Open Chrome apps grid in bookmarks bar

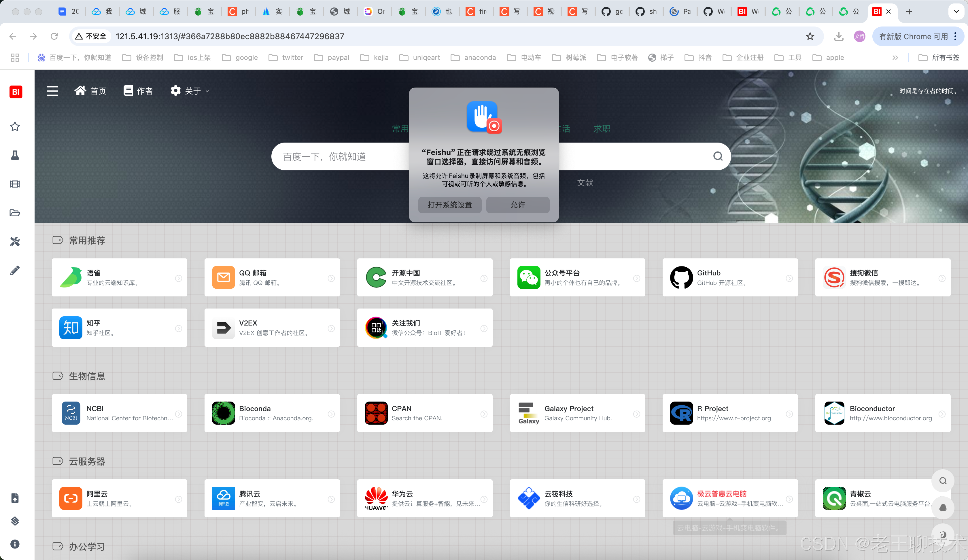[x=15, y=58]
